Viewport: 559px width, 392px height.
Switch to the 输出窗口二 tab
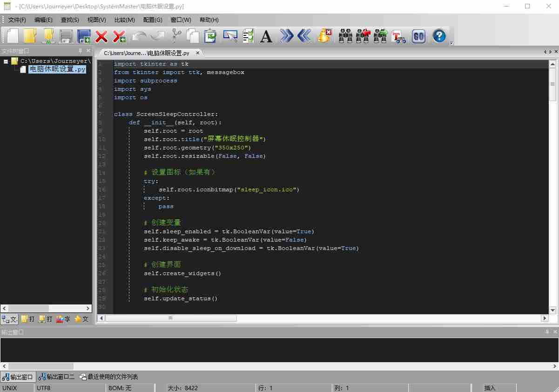click(56, 377)
